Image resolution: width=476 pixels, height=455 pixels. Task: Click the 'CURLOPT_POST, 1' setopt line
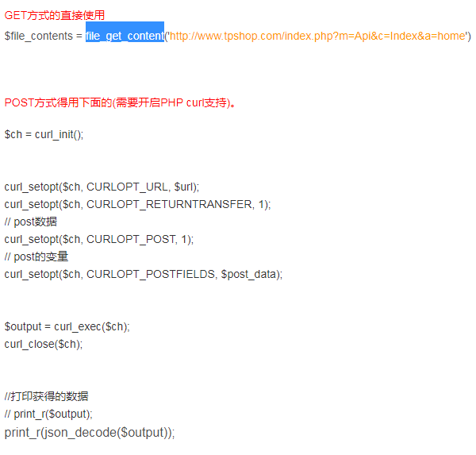[99, 239]
